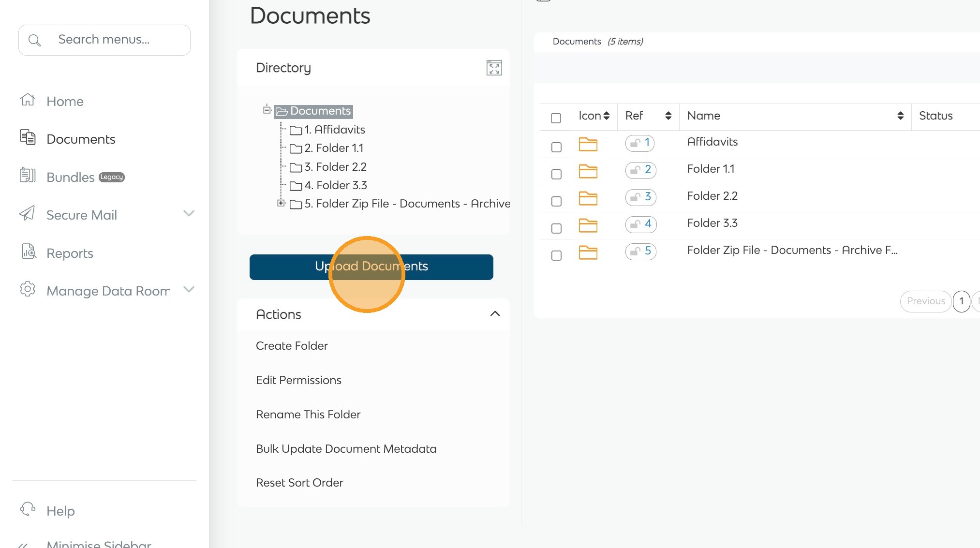This screenshot has width=980, height=548.
Task: Click the Reports chart icon
Action: 29,252
